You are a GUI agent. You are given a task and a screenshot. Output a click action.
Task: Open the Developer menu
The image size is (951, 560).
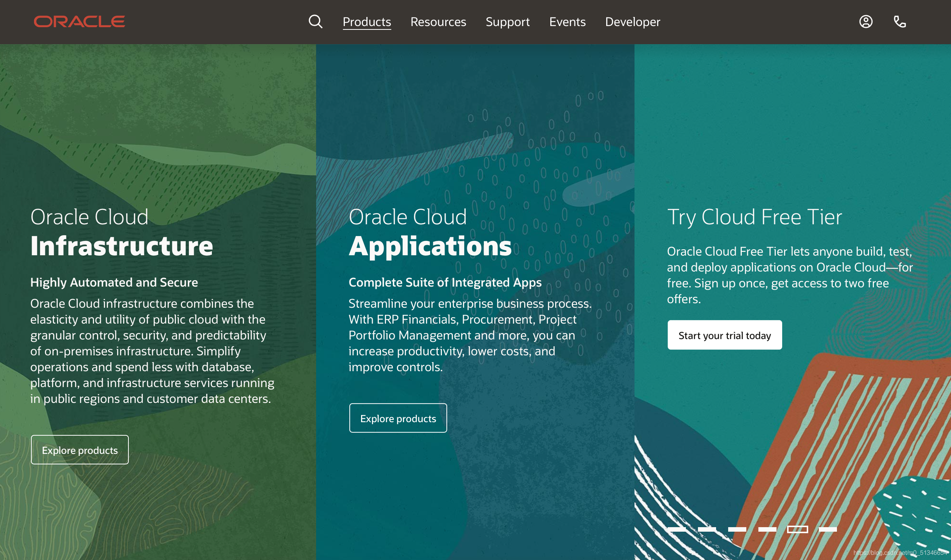point(633,22)
